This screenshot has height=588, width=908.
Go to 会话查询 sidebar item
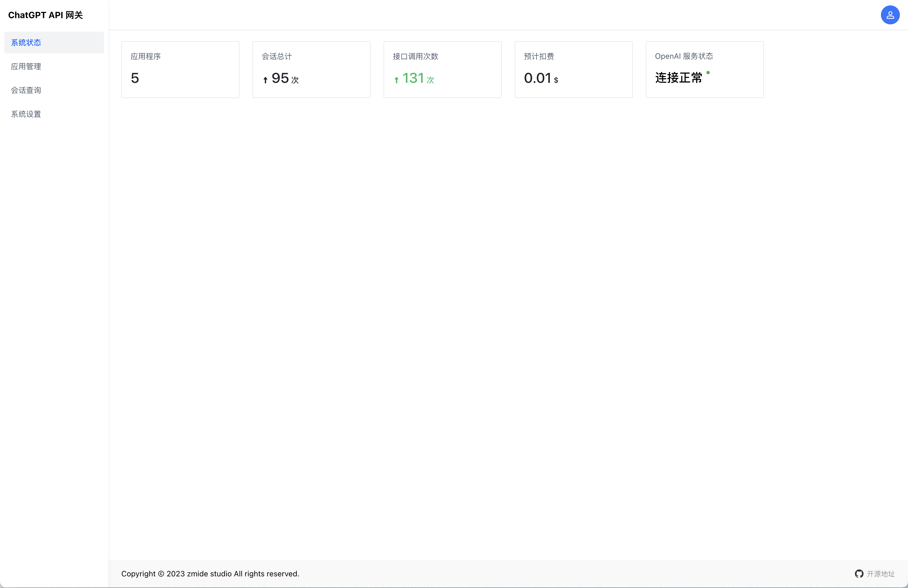26,90
